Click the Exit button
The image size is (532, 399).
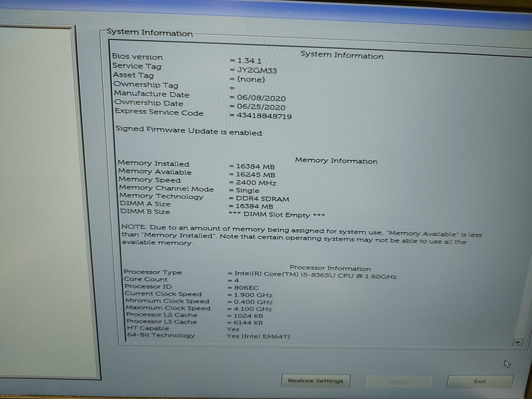(x=480, y=381)
